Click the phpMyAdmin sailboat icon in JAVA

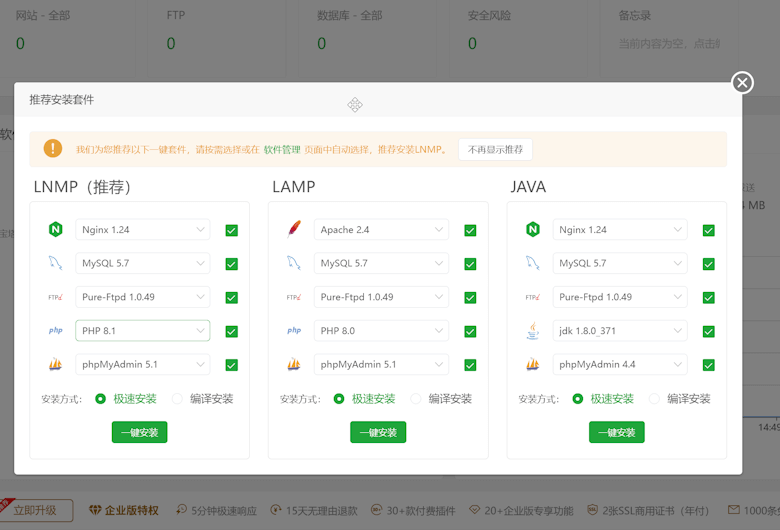[x=533, y=364]
